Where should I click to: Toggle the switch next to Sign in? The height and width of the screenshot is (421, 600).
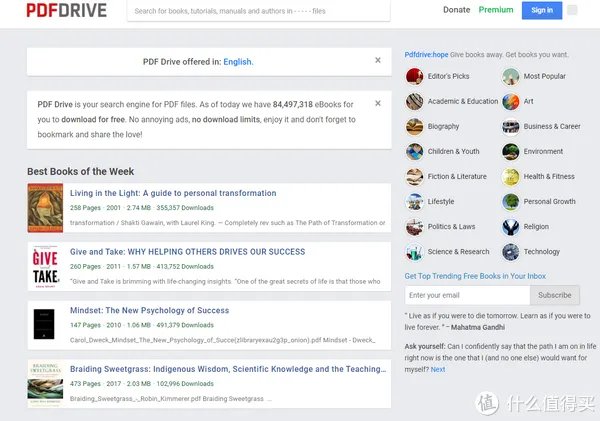tap(572, 10)
